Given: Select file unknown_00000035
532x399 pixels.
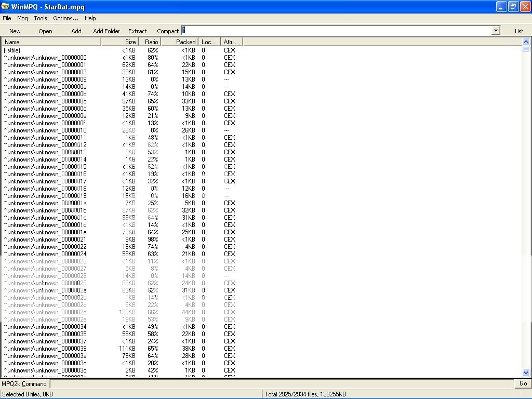Looking at the screenshot, I should [x=45, y=334].
